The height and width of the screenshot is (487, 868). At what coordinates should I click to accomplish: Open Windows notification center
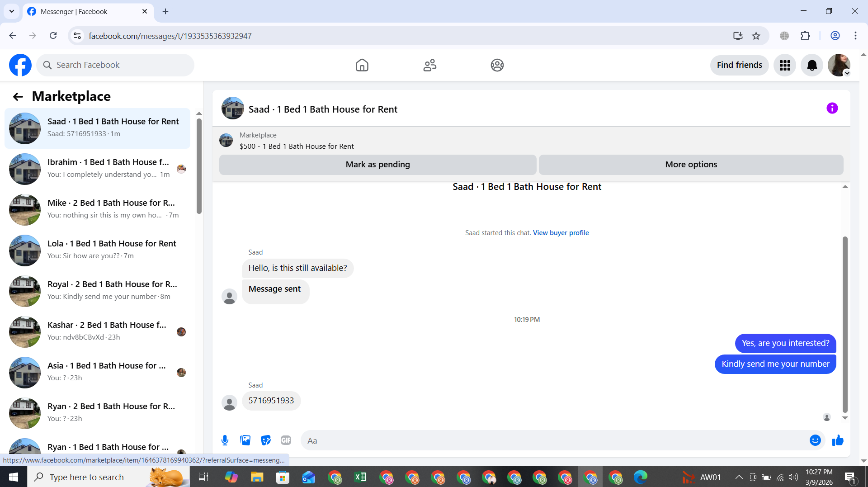point(850,477)
